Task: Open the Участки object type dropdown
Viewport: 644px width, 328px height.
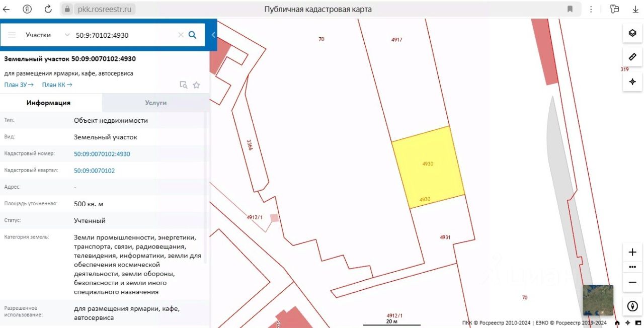Action: click(x=47, y=35)
